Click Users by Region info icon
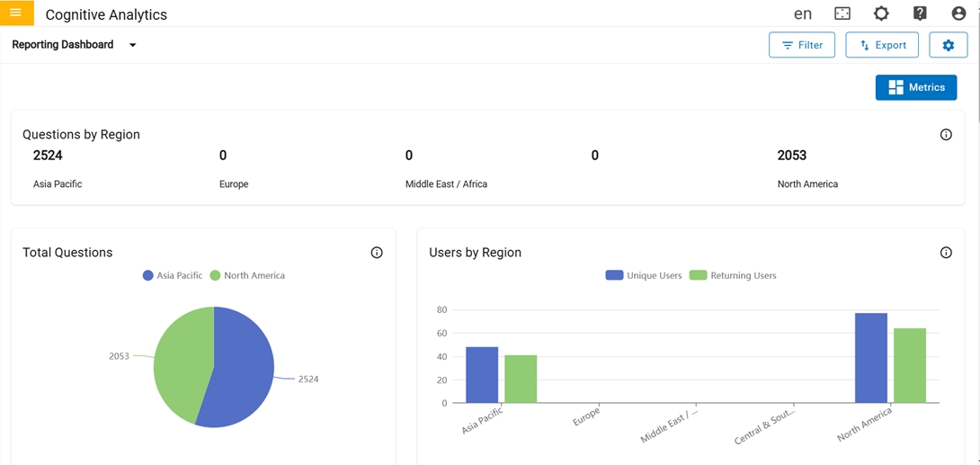The image size is (980, 465). coord(946,253)
